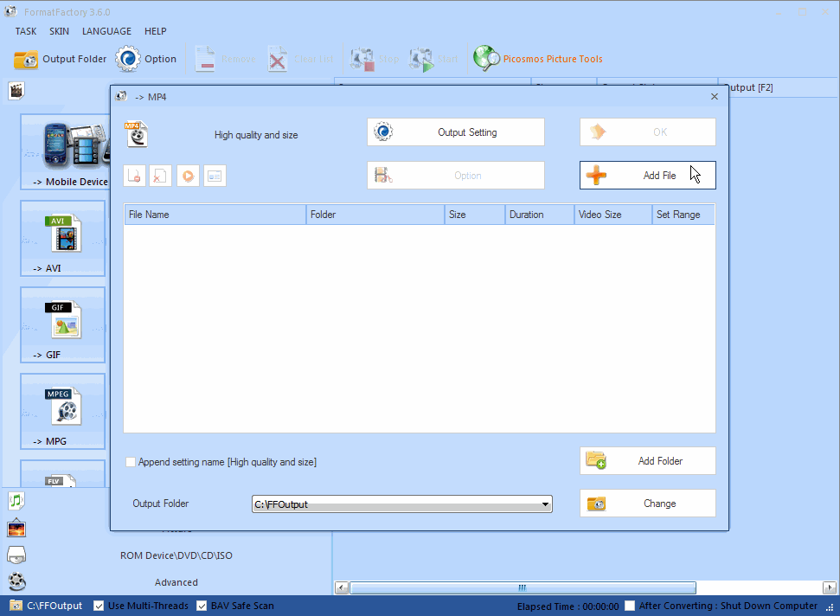Viewport: 840px width, 616px height.
Task: Select the Audio category icon in the sidebar
Action: click(x=16, y=500)
